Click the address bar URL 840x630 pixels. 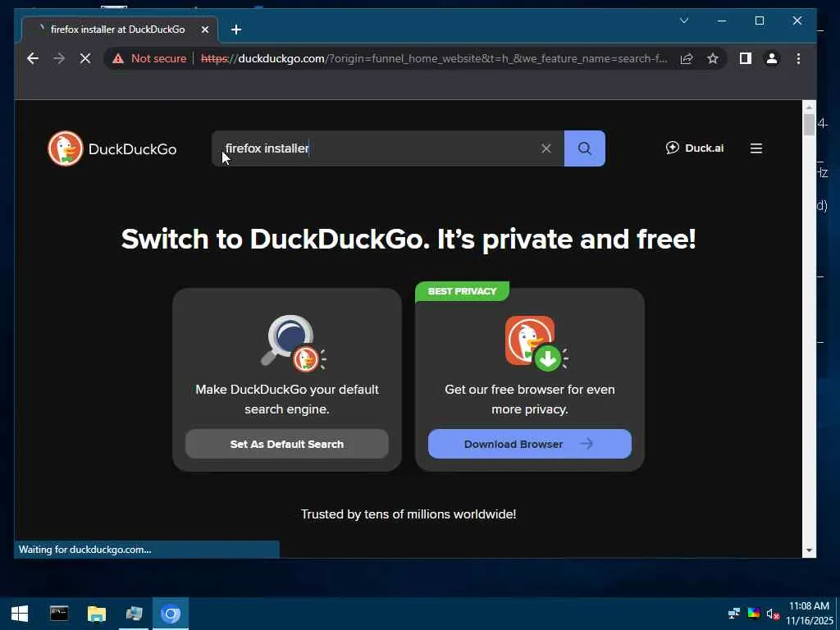tap(434, 58)
